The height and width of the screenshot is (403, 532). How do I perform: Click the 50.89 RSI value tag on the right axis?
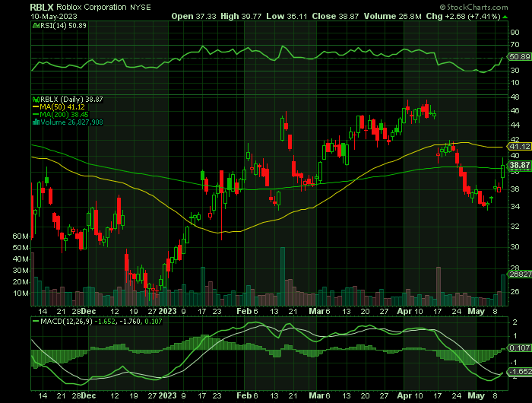pos(519,57)
